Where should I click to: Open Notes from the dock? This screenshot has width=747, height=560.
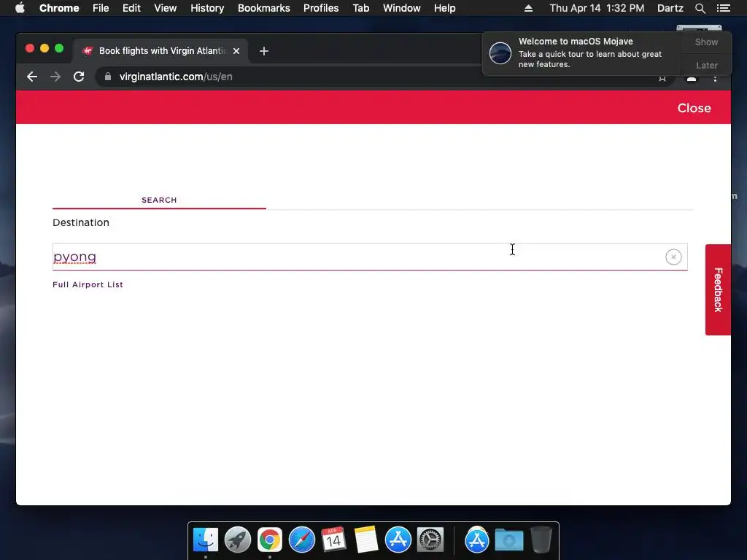click(366, 540)
